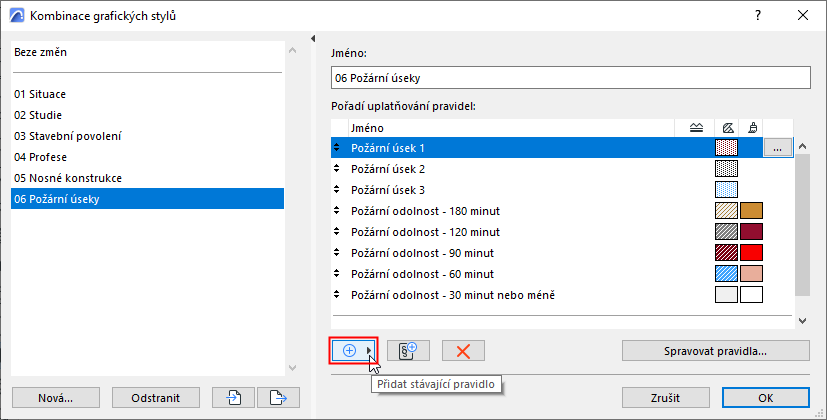The width and height of the screenshot is (827, 420).
Task: Click the red X remove rule button
Action: click(463, 350)
